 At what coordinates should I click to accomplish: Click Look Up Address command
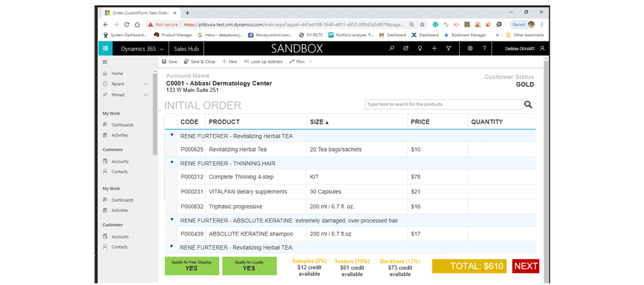263,62
